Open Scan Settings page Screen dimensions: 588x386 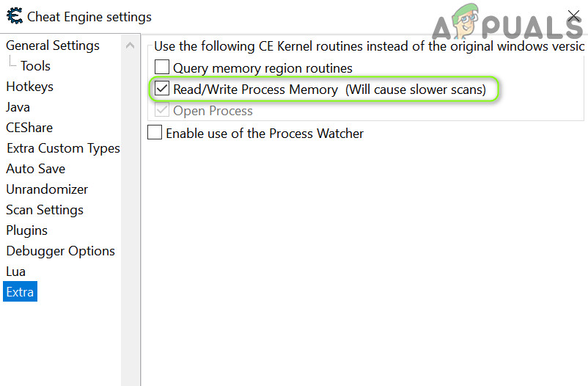pyautogui.click(x=45, y=210)
